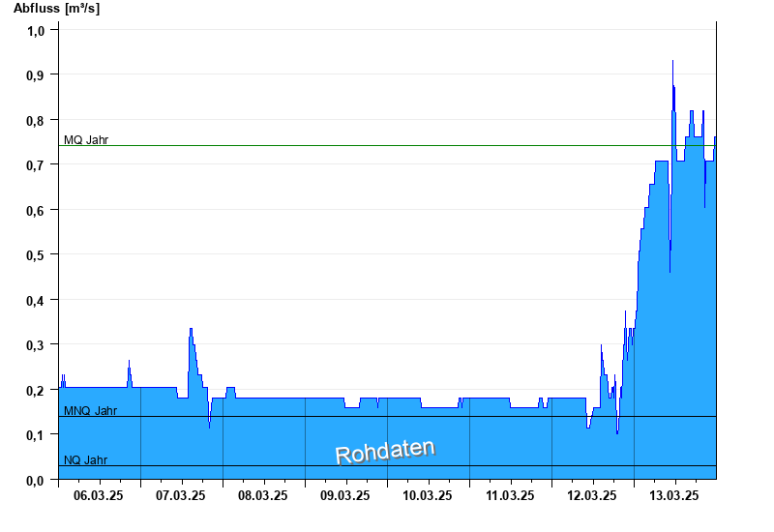Click the highest discharge peak on 13.03.25
774x532 pixels.
pos(672,61)
